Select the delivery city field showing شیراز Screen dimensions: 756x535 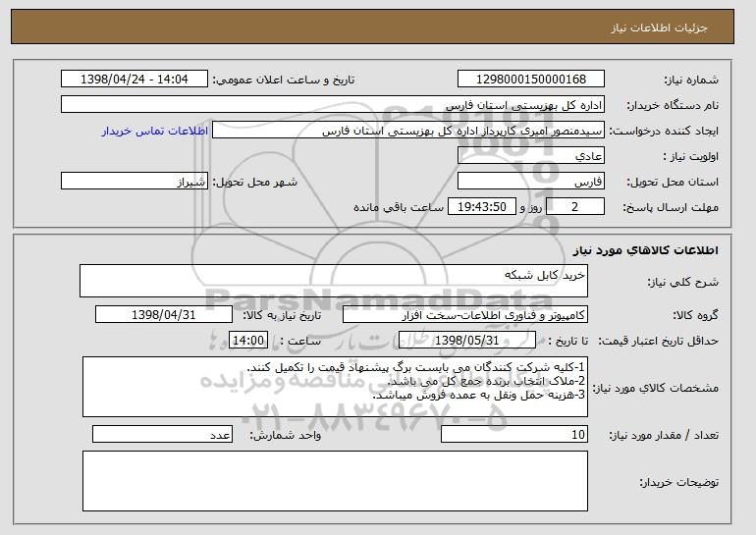click(135, 182)
